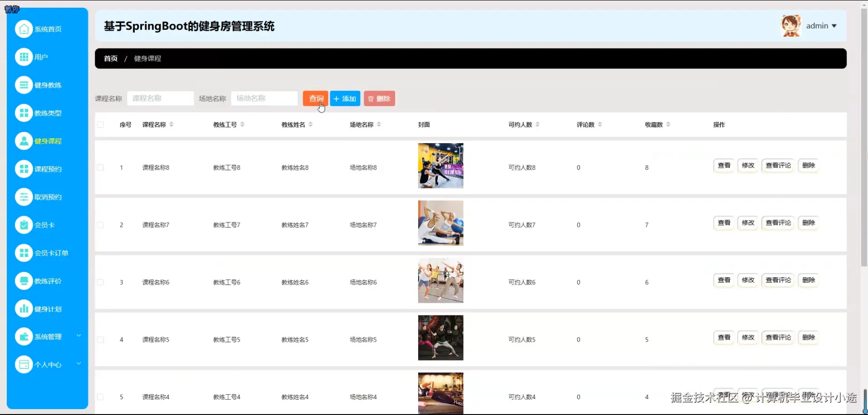Click 删除 for row 课程名称5
Image resolution: width=868 pixels, height=415 pixels.
(x=809, y=338)
